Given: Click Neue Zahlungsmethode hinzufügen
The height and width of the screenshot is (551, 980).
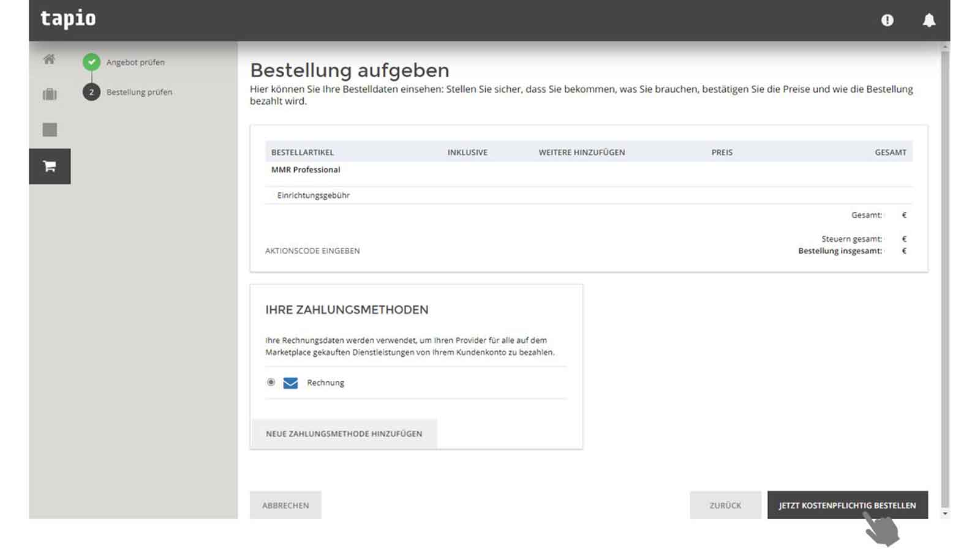Looking at the screenshot, I should click(x=344, y=433).
